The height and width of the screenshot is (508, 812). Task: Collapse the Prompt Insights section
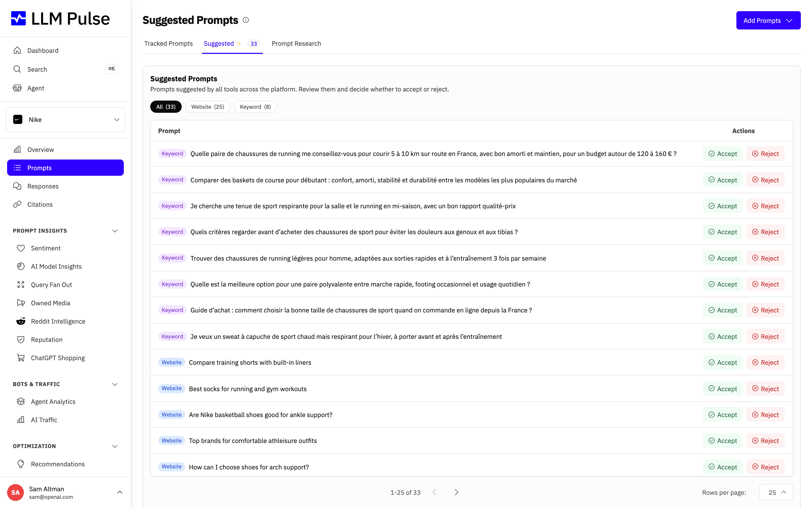tap(115, 231)
